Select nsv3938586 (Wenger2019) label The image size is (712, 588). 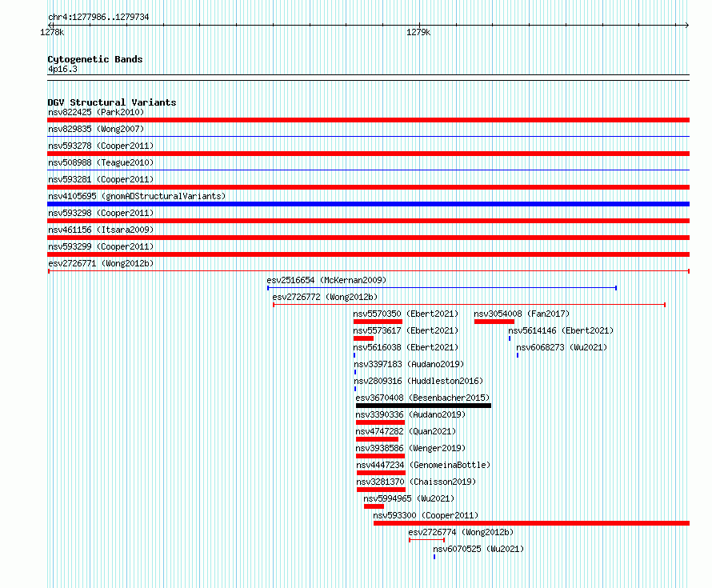coord(411,448)
